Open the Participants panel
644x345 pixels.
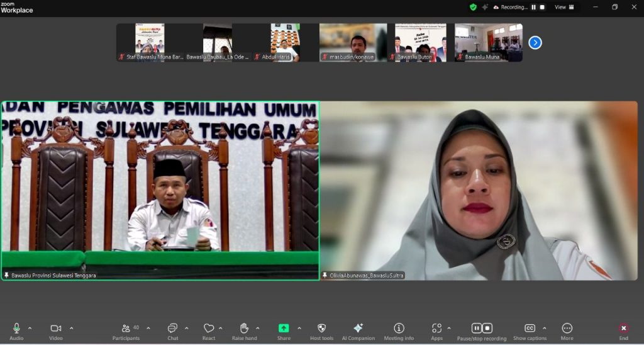[130, 329]
